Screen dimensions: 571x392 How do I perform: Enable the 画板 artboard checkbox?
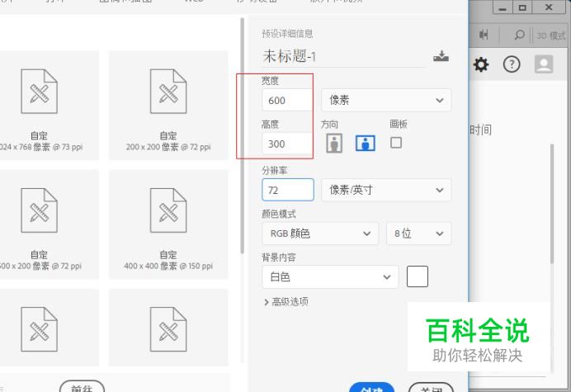396,143
